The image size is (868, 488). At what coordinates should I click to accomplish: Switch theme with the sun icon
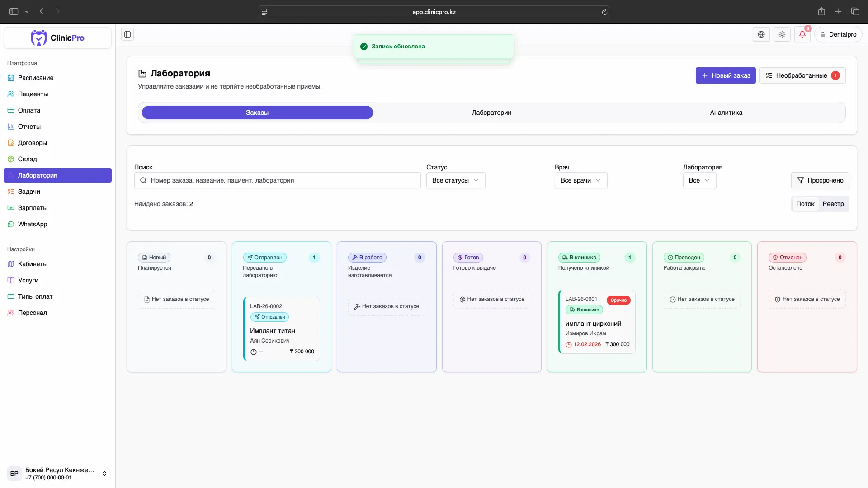click(782, 34)
